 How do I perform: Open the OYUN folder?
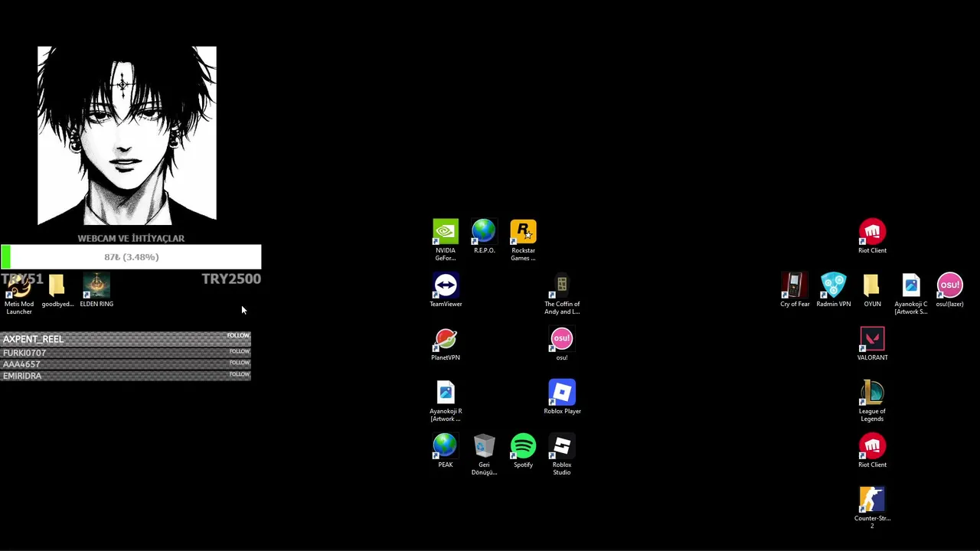click(872, 285)
